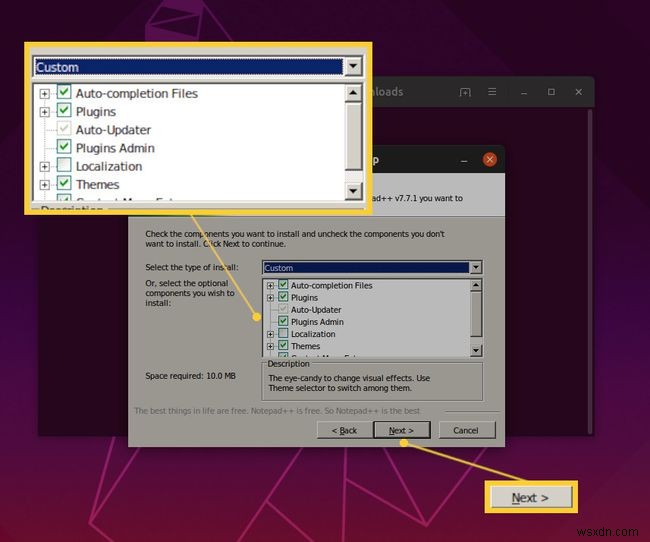This screenshot has width=650, height=542.
Task: Uncheck the Auto-completion Files checkbox
Action: (x=283, y=285)
